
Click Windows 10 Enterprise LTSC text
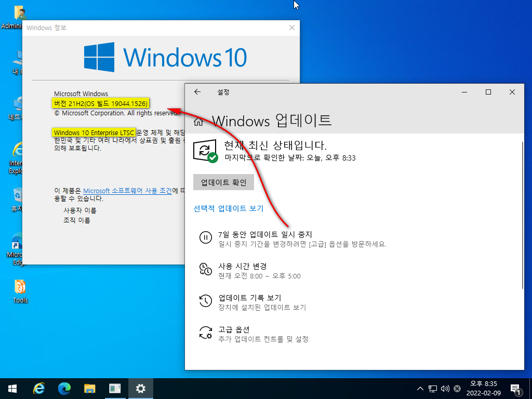[94, 132]
